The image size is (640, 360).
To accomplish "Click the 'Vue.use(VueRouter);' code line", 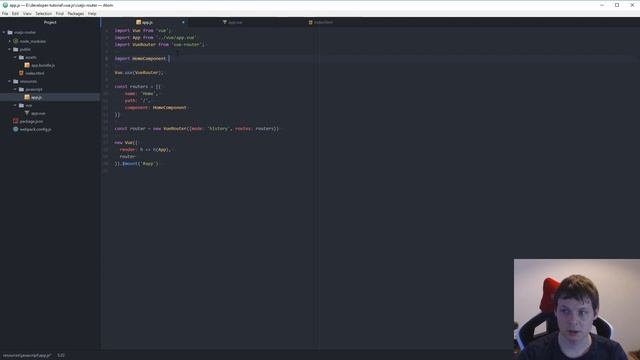I will (x=139, y=72).
